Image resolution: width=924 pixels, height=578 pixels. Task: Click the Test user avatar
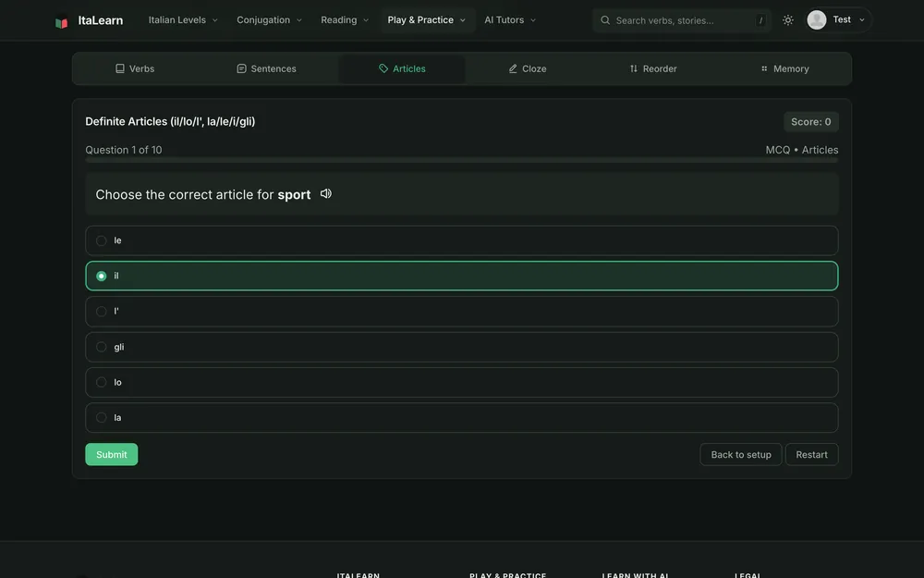pyautogui.click(x=816, y=20)
